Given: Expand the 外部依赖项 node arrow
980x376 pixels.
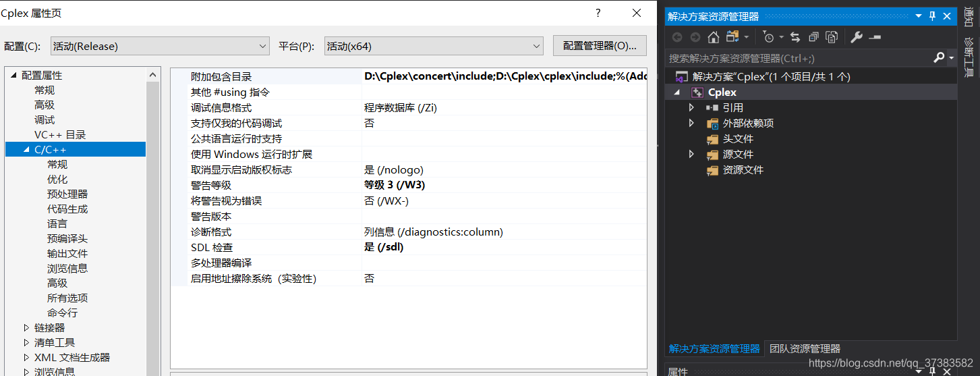Looking at the screenshot, I should pyautogui.click(x=691, y=124).
